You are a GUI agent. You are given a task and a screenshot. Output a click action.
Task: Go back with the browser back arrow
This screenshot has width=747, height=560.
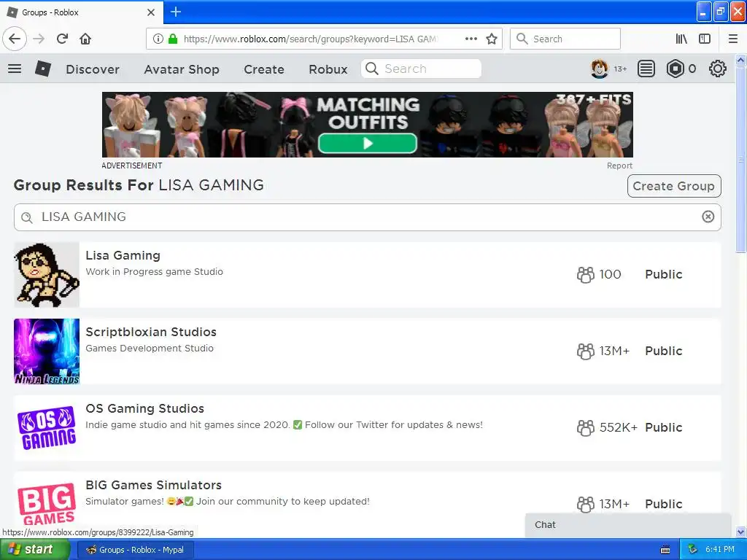[15, 39]
